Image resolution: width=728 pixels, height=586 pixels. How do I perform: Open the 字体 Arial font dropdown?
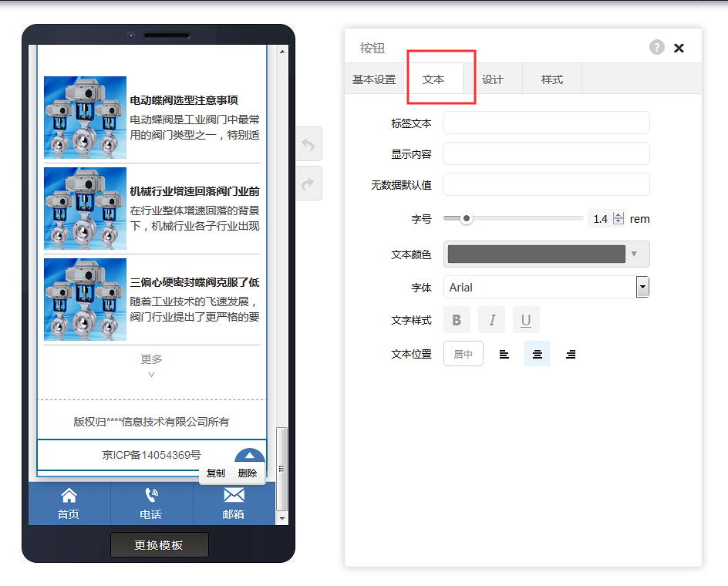547,288
